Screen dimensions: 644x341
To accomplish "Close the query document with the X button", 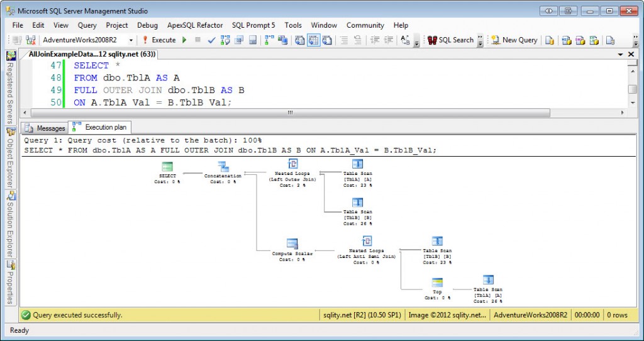I will (x=631, y=55).
